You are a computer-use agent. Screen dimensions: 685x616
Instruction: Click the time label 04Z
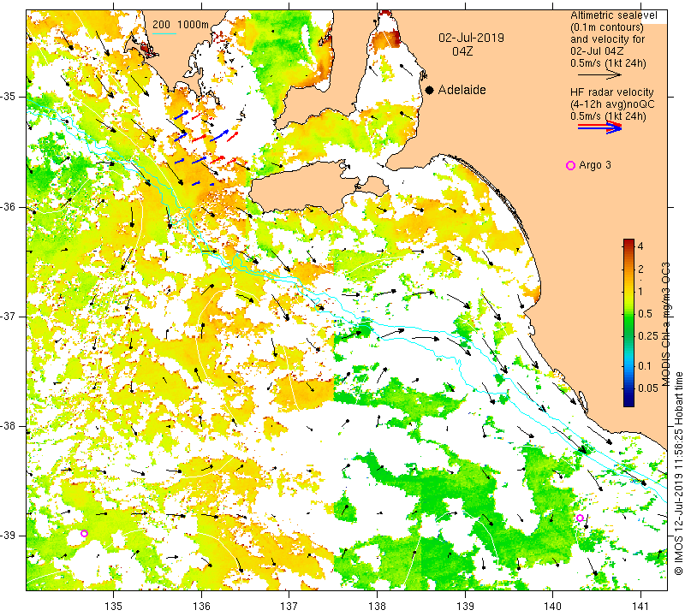click(462, 51)
